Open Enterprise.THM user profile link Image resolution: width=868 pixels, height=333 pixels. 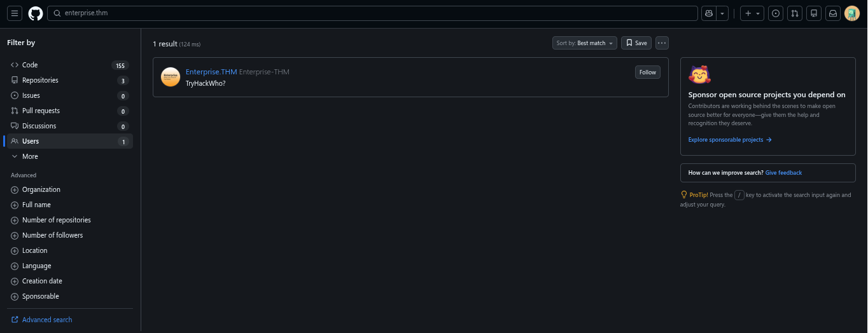(x=211, y=72)
